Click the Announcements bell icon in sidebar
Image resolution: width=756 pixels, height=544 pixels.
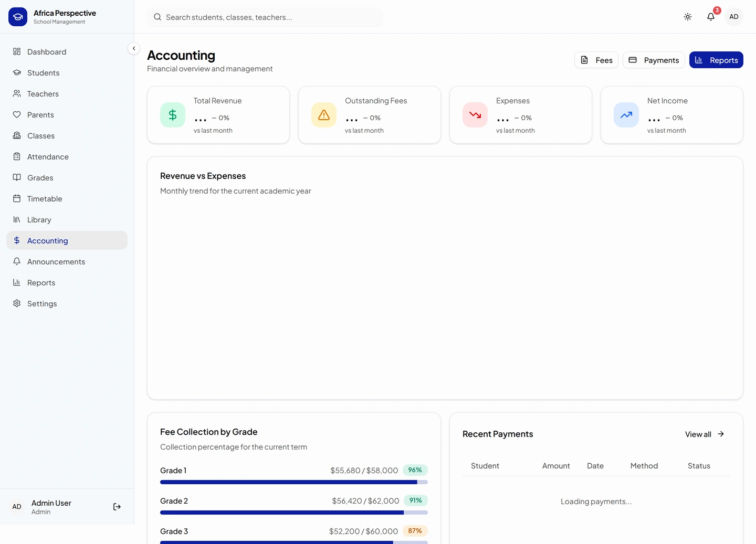pos(17,261)
